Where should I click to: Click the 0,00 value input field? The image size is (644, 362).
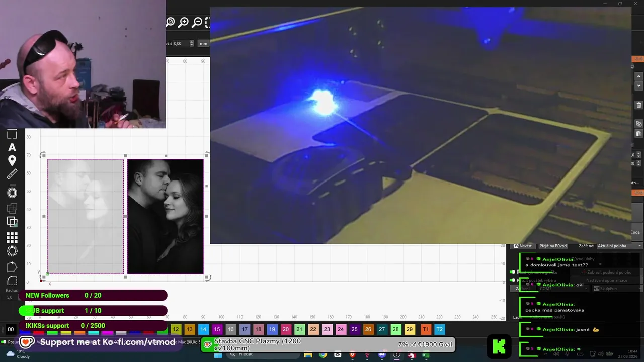point(181,43)
